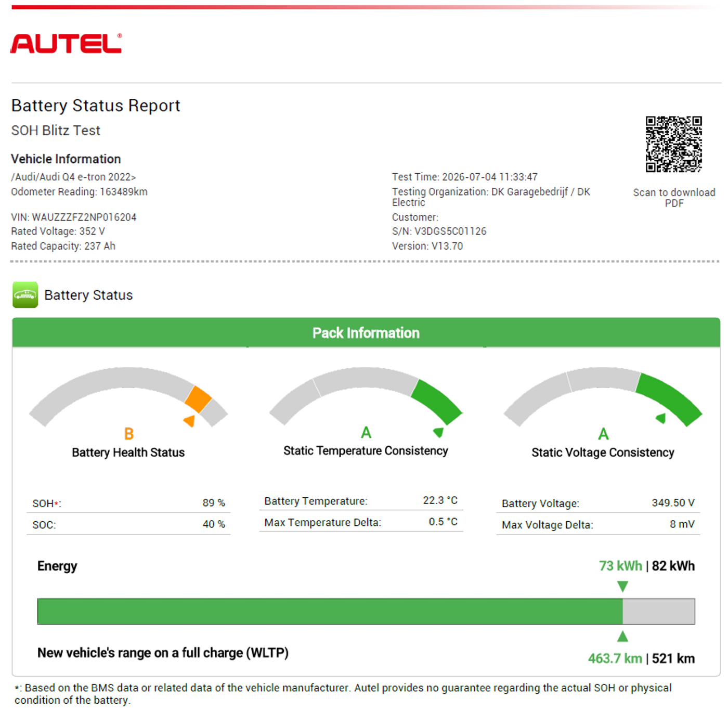Image resolution: width=728 pixels, height=710 pixels.
Task: Click the "349.50 V" voltage value
Action: (x=673, y=503)
